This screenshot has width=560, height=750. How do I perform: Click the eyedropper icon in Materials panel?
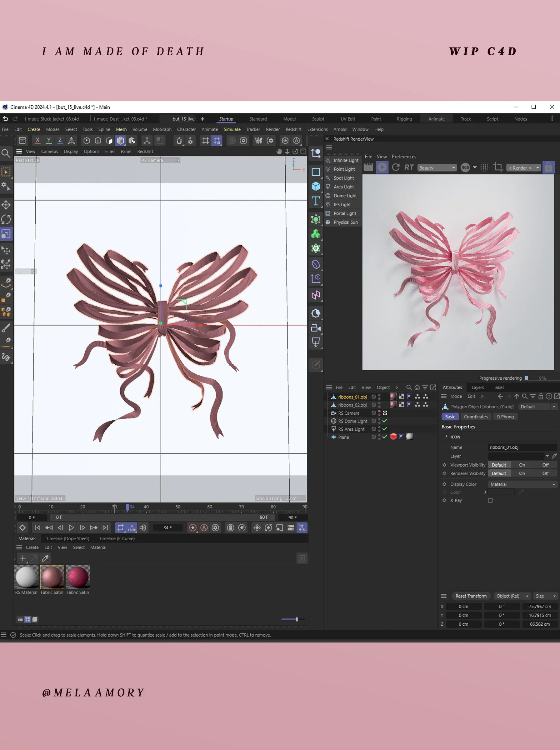[x=45, y=558]
